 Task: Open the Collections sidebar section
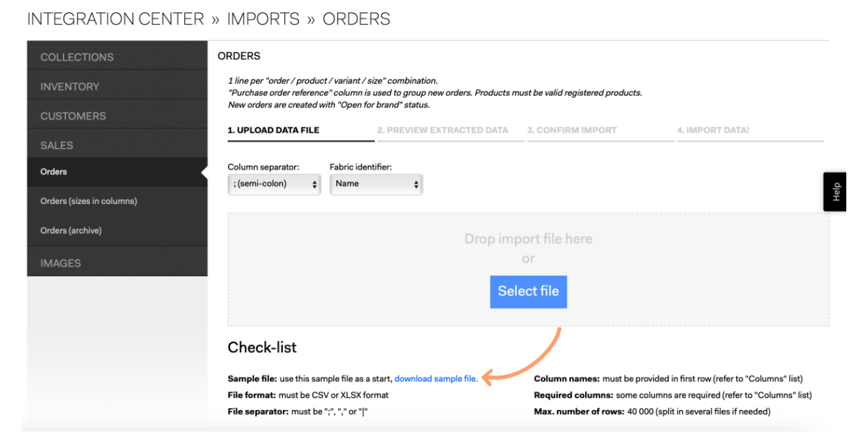[x=117, y=56]
